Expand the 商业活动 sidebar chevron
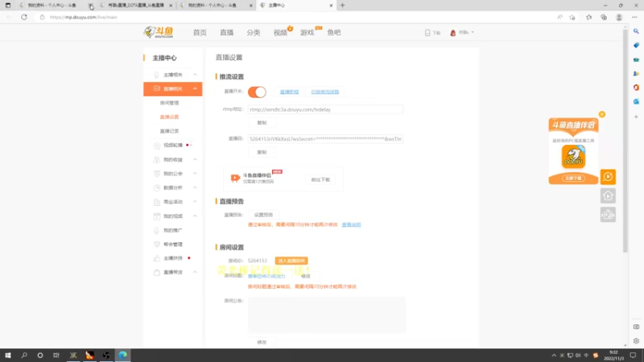This screenshot has height=362, width=644. (x=195, y=202)
